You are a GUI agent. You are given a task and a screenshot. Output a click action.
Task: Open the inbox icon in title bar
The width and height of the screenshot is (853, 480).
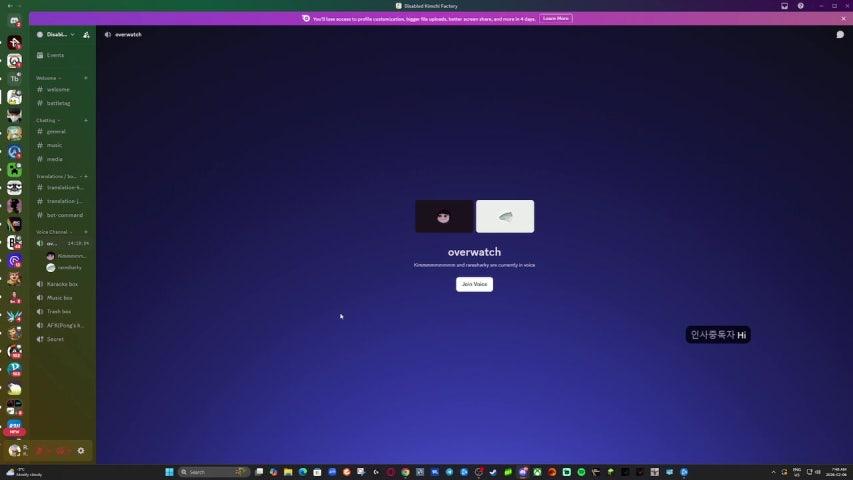click(x=784, y=6)
